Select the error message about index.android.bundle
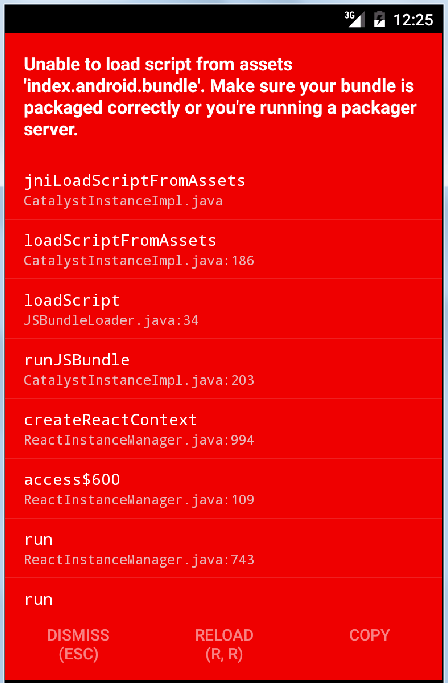This screenshot has width=448, height=683. pyautogui.click(x=220, y=97)
